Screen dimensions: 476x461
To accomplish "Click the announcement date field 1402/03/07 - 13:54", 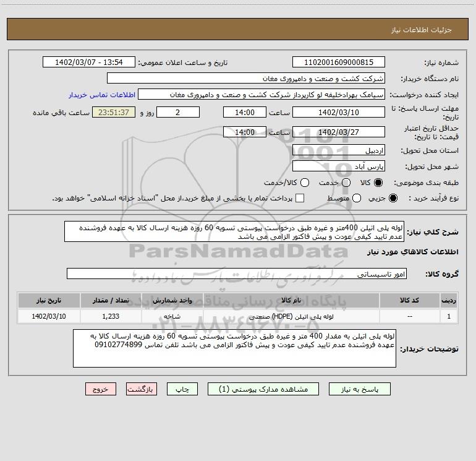I will tap(89, 62).
